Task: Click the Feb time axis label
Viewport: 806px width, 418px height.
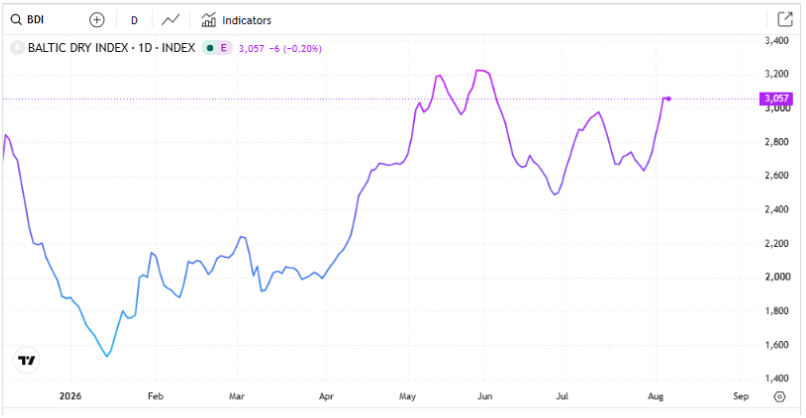Action: pyautogui.click(x=155, y=396)
